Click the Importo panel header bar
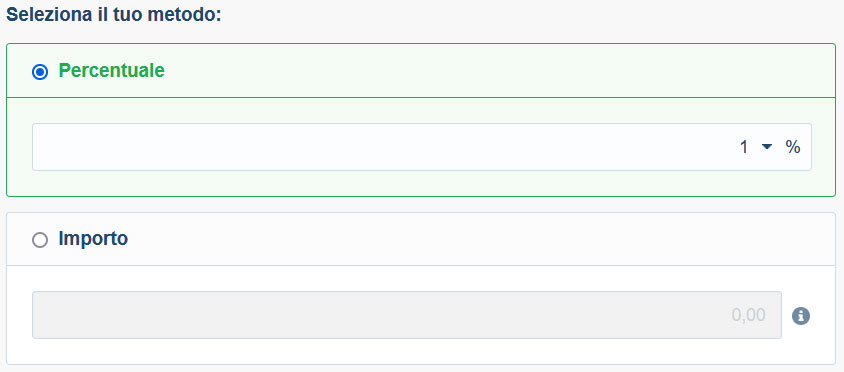The image size is (844, 372). pyautogui.click(x=421, y=239)
